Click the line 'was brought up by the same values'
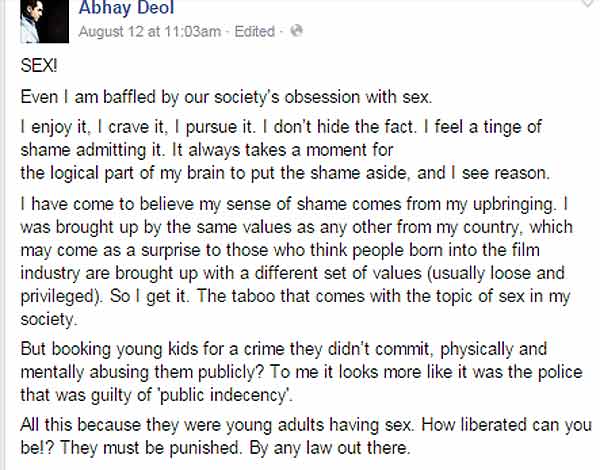The width and height of the screenshot is (600, 470). (x=297, y=227)
